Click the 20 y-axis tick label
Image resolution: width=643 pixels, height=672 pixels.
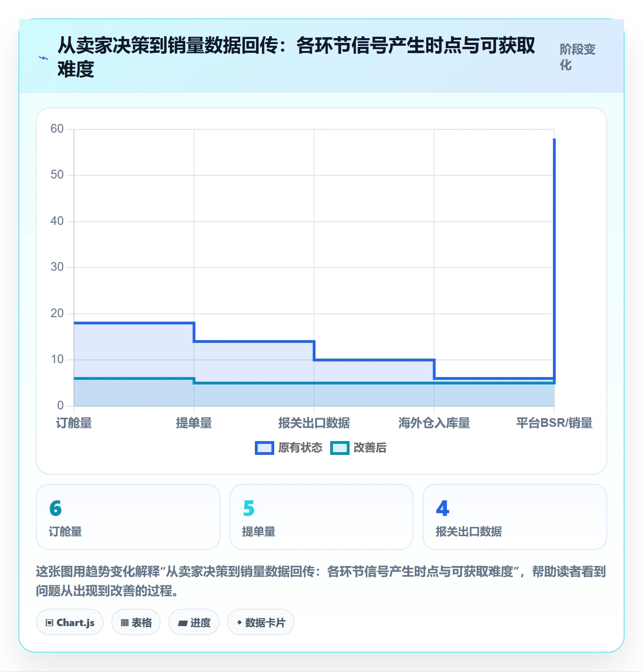click(x=57, y=314)
